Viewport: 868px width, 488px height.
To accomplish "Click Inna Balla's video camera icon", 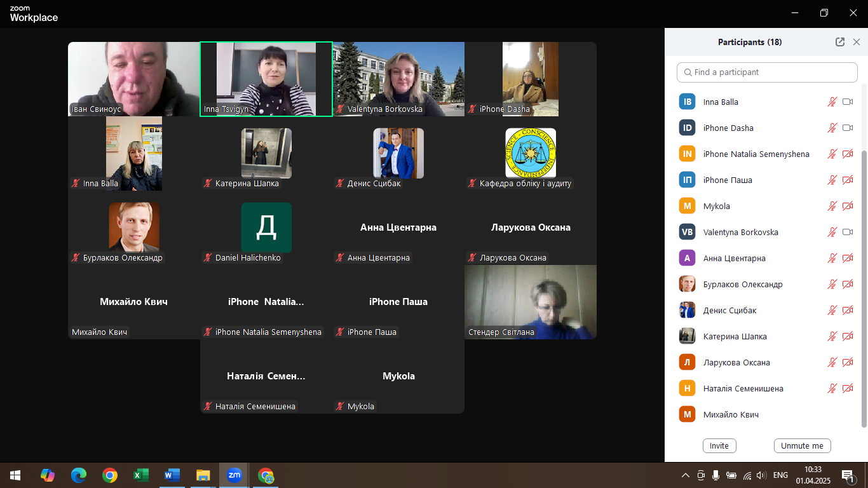I will click(x=847, y=102).
